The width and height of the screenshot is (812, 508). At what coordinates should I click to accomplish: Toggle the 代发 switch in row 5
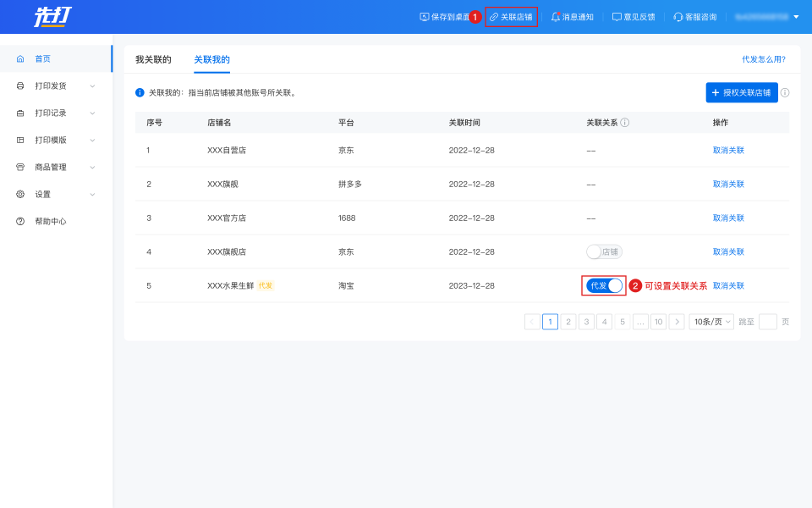[604, 285]
